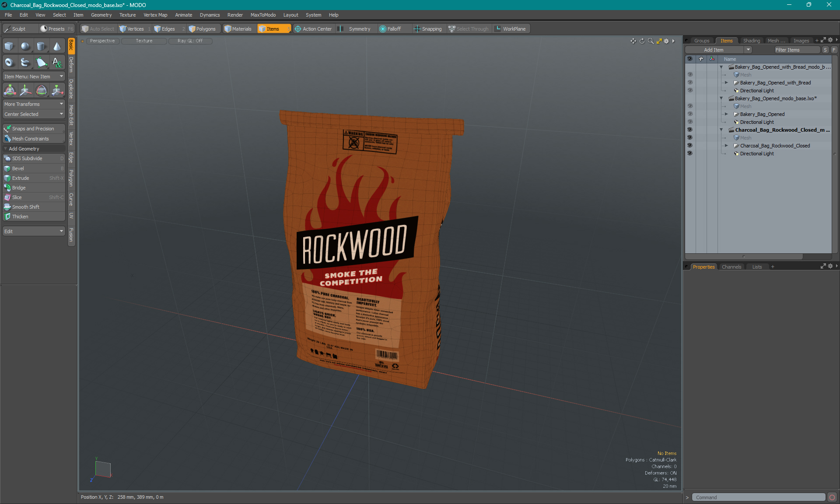Collapse Bakery_Bag_Opened_with_Bread_modo scene tree
This screenshot has width=840, height=504.
[721, 67]
